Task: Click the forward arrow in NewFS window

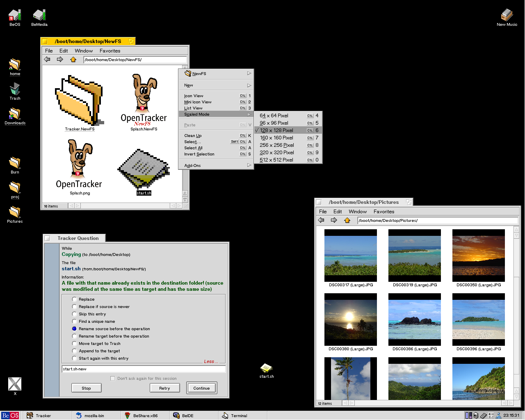Action: (60, 59)
